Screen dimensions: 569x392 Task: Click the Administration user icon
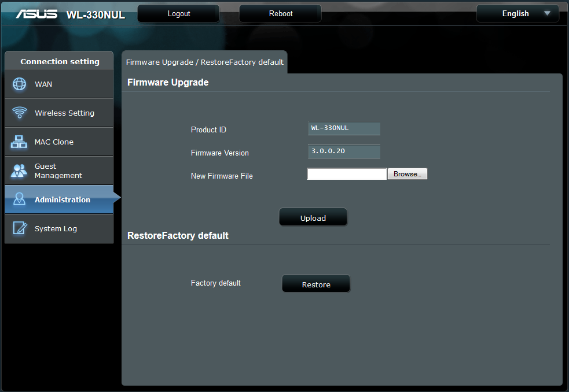pos(20,199)
